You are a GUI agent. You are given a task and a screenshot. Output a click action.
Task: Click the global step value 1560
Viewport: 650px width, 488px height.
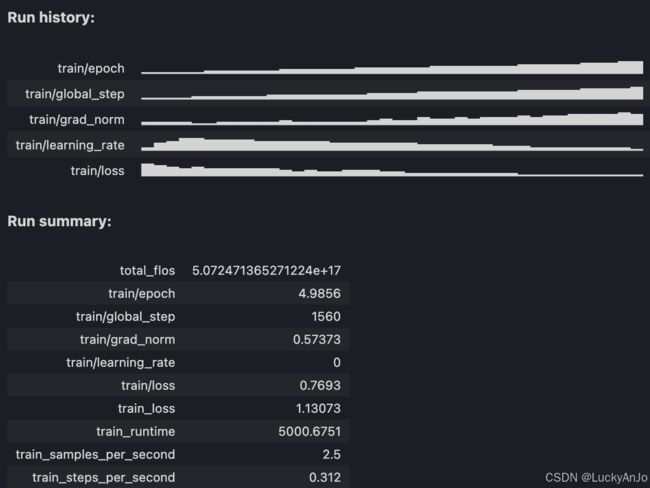[x=326, y=317]
